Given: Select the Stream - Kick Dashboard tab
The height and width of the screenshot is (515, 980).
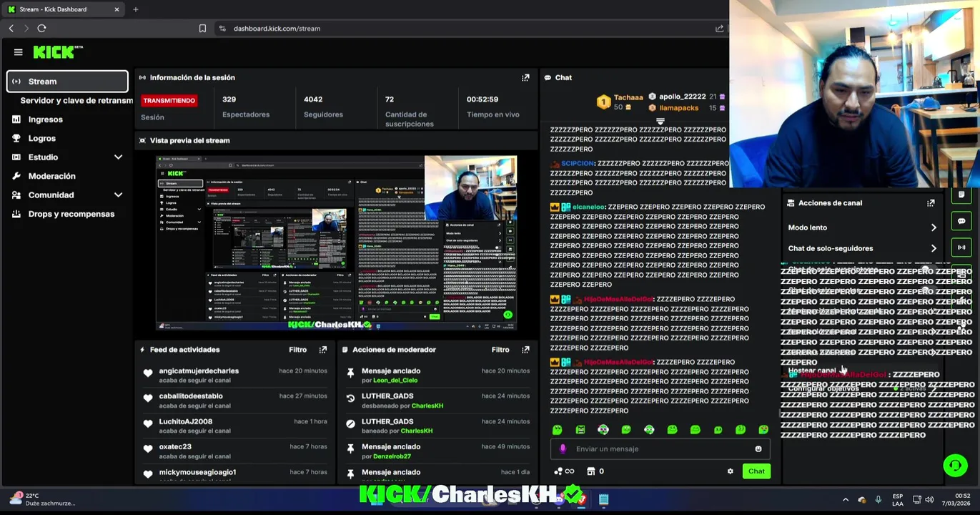Looking at the screenshot, I should click(x=63, y=9).
